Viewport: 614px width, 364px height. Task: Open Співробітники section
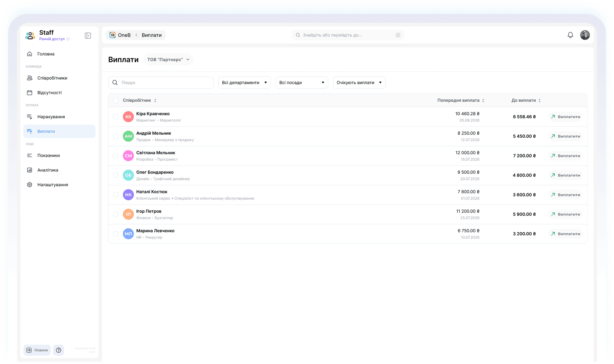[x=59, y=78]
